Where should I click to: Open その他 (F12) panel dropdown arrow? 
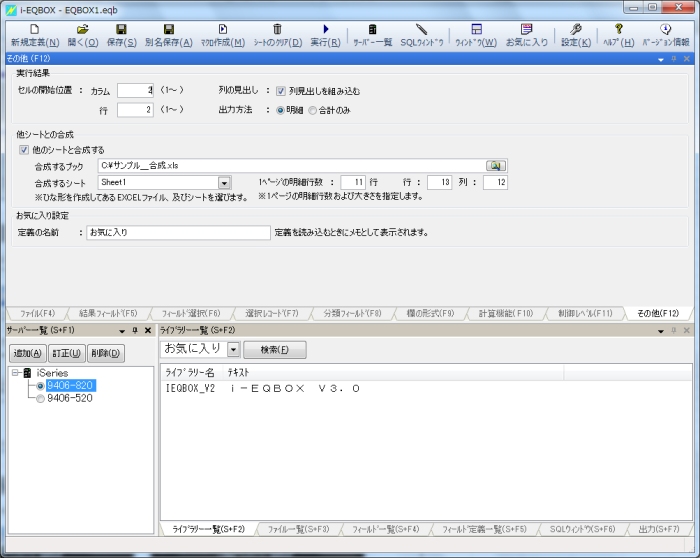coord(661,59)
